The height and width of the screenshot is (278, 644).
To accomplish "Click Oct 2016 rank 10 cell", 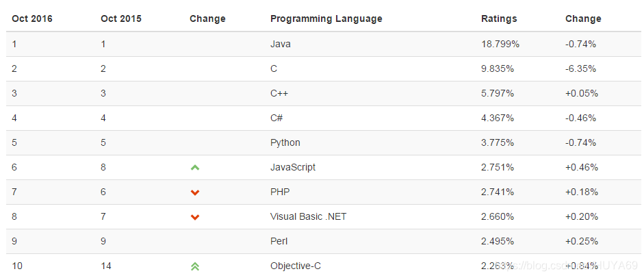I will click(17, 266).
